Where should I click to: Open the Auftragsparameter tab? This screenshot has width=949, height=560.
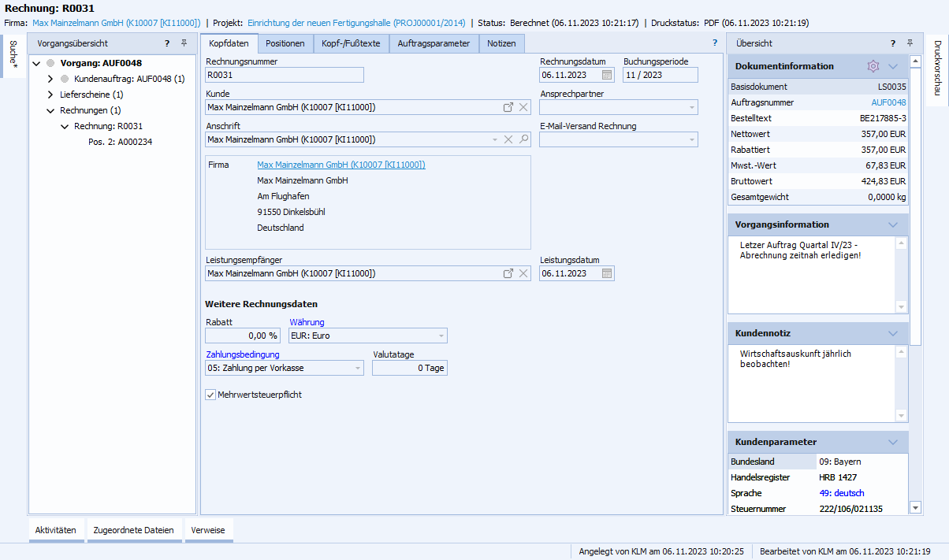coord(434,43)
